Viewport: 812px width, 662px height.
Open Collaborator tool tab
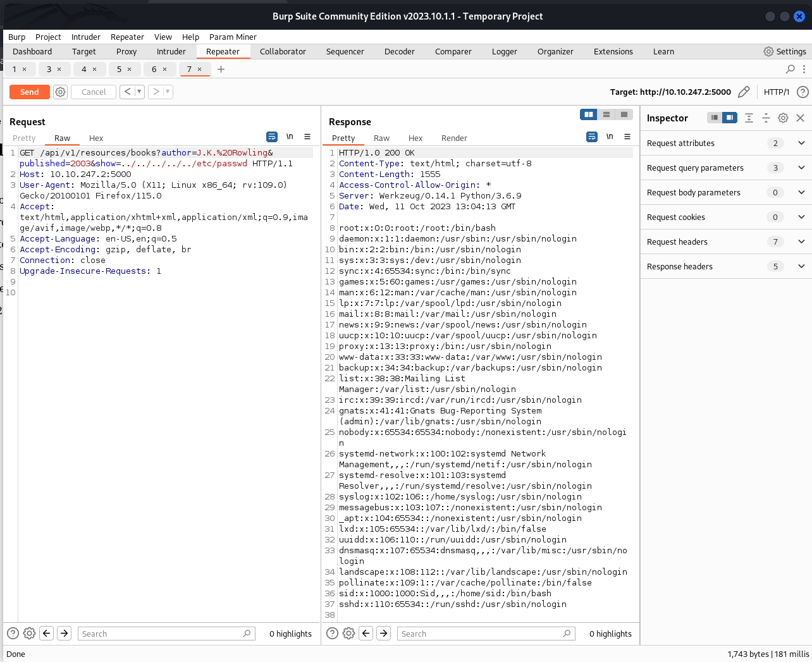pyautogui.click(x=283, y=51)
